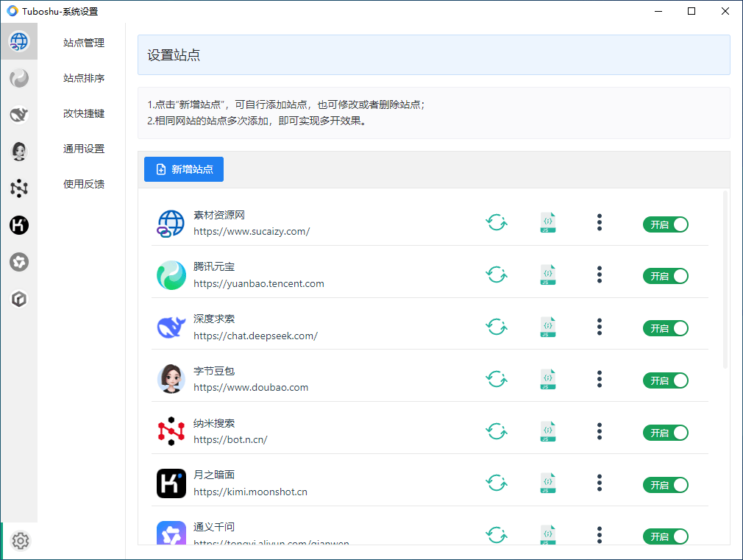Viewport: 743px width, 560px height.
Task: Turn off the 深度求索 site toggle
Action: coord(665,328)
